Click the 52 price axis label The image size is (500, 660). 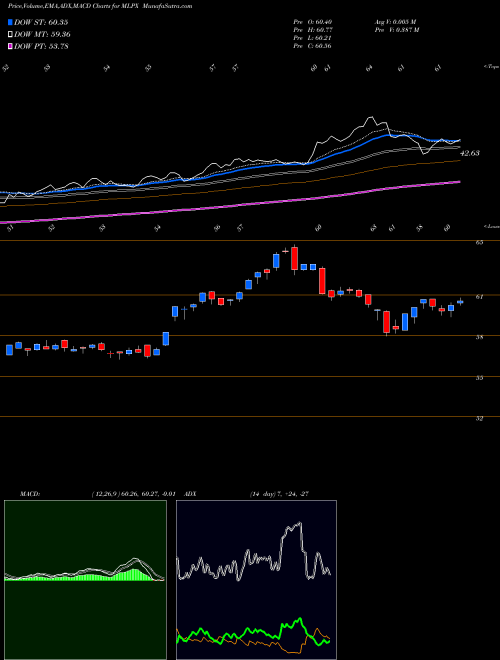tap(479, 418)
